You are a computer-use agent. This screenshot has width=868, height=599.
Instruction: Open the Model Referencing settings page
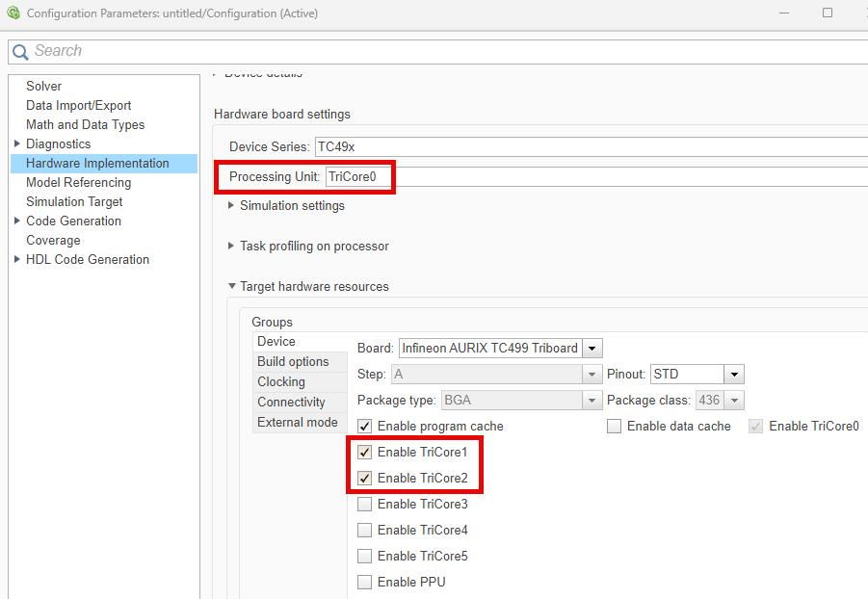(x=78, y=182)
